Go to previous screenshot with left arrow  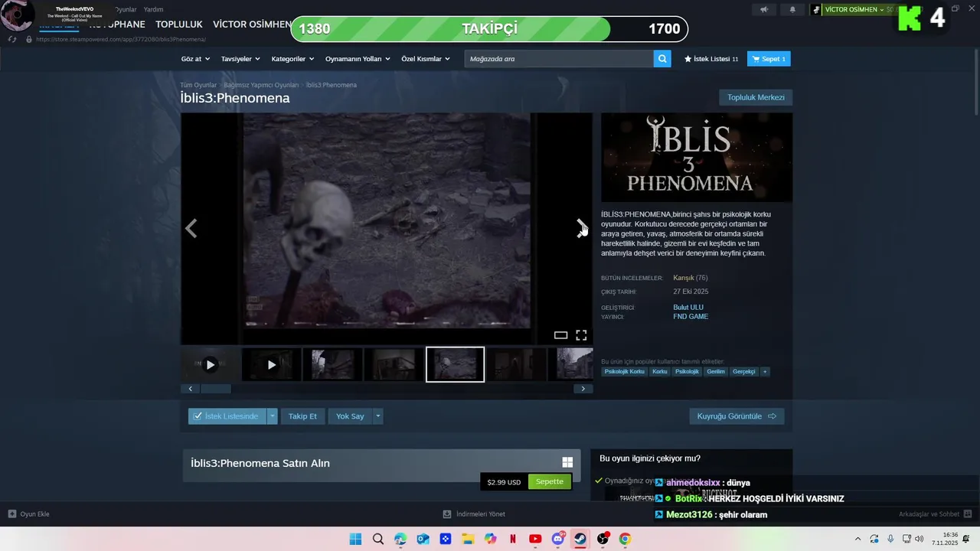(191, 228)
